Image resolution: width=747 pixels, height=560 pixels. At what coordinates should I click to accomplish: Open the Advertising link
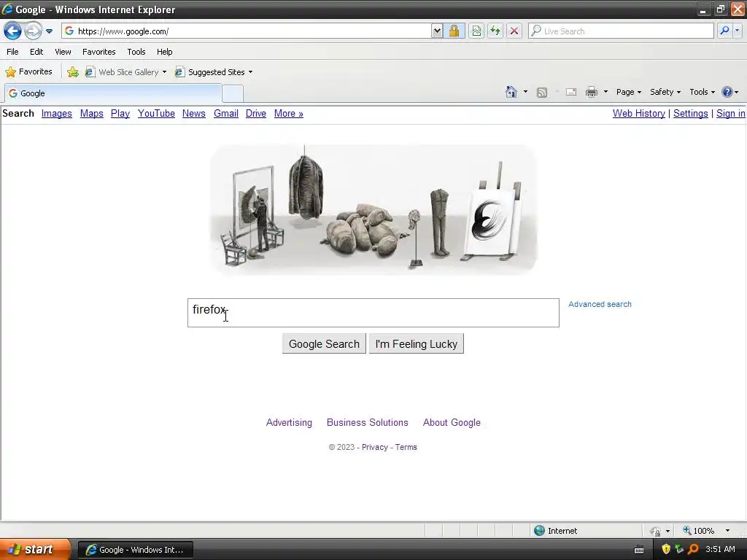click(x=289, y=422)
